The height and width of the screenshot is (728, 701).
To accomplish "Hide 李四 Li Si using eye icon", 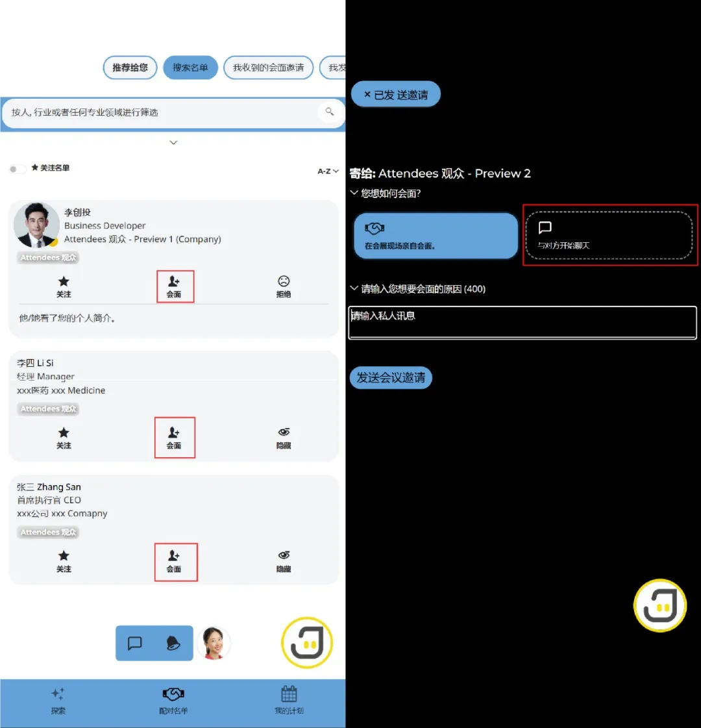I will 284,433.
